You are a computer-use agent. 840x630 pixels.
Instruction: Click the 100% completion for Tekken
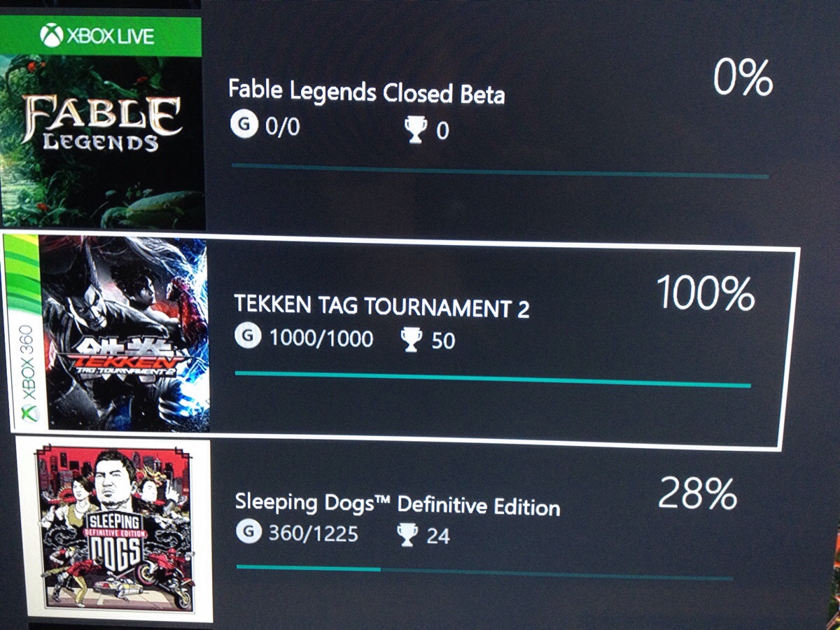(705, 294)
